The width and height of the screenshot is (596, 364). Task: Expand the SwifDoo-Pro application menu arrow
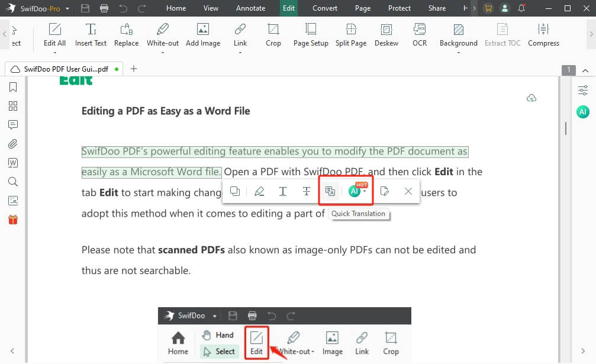point(67,8)
